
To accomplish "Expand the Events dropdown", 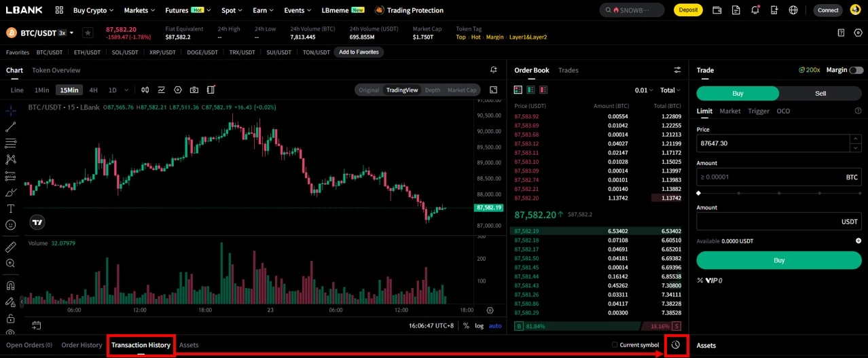I will (x=297, y=10).
